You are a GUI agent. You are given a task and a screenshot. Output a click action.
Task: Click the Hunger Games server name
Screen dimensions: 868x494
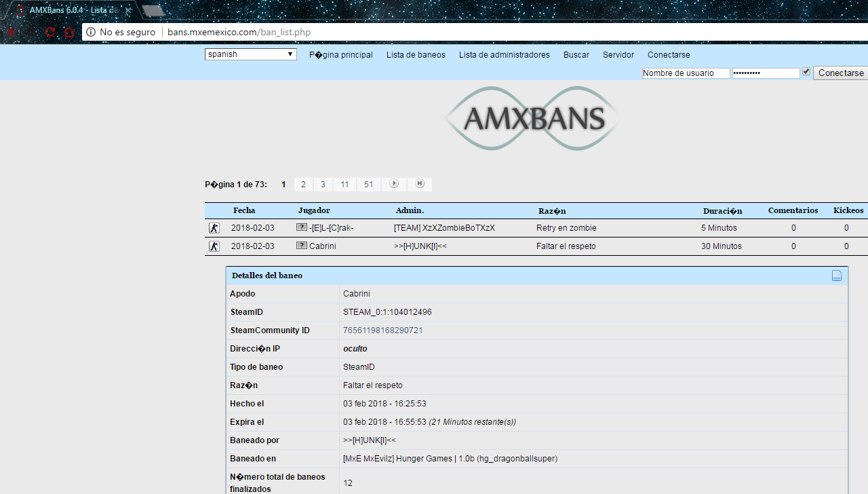pos(450,459)
